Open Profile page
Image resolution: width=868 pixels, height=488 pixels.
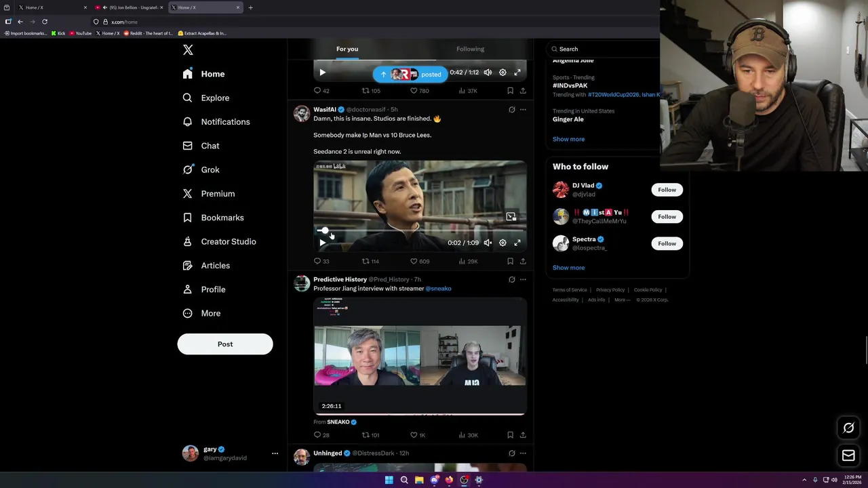pyautogui.click(x=204, y=289)
